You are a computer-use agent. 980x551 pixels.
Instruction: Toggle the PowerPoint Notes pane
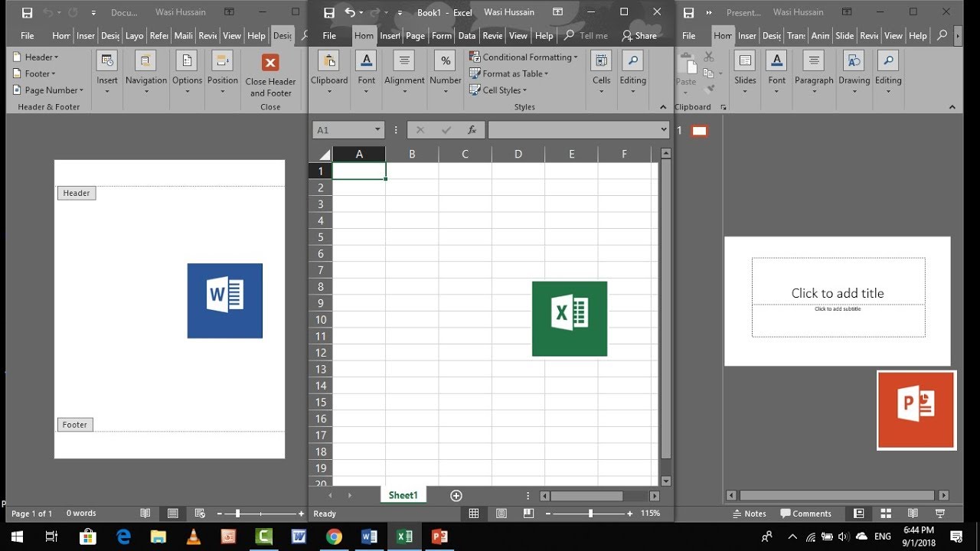(x=750, y=514)
